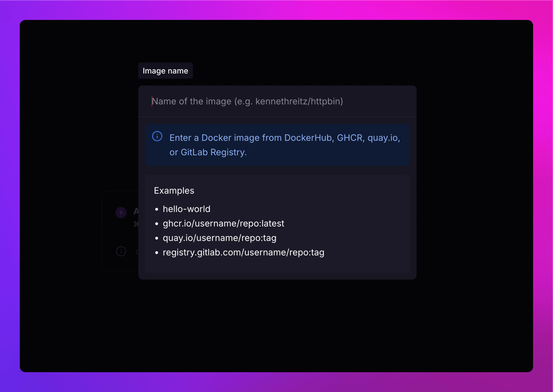Click the command (⌘) shortcut symbol on the card
This screenshot has height=392, width=553.
click(x=135, y=224)
